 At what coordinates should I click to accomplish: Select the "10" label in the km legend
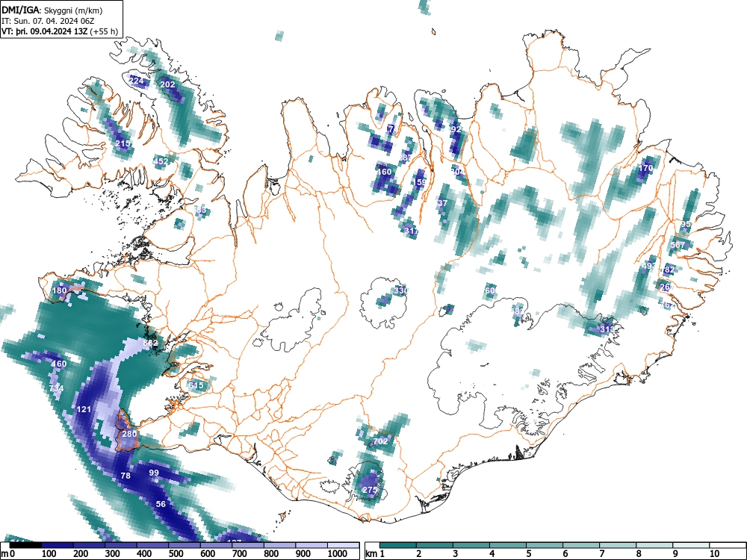click(x=713, y=554)
